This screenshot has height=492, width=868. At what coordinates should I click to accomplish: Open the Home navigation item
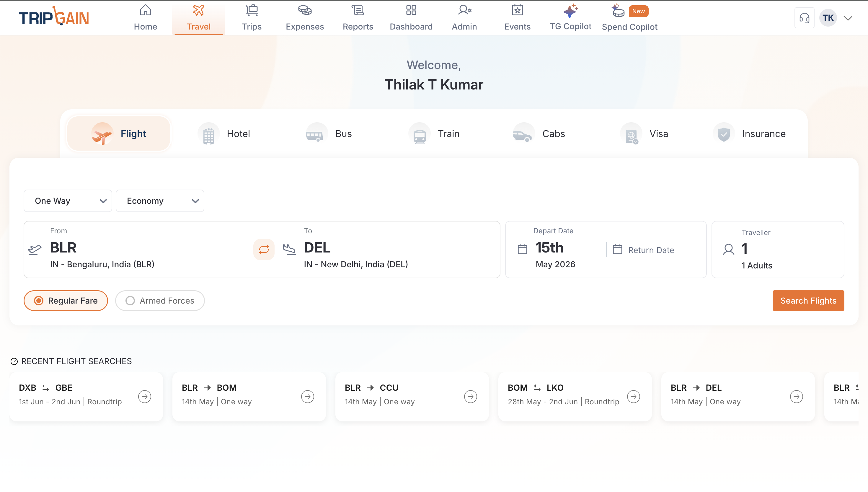pyautogui.click(x=145, y=18)
